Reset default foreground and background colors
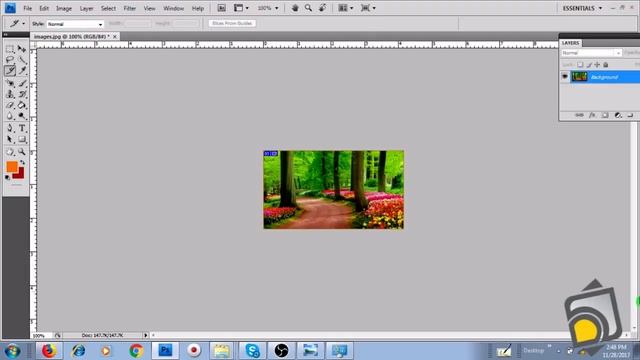 point(7,177)
